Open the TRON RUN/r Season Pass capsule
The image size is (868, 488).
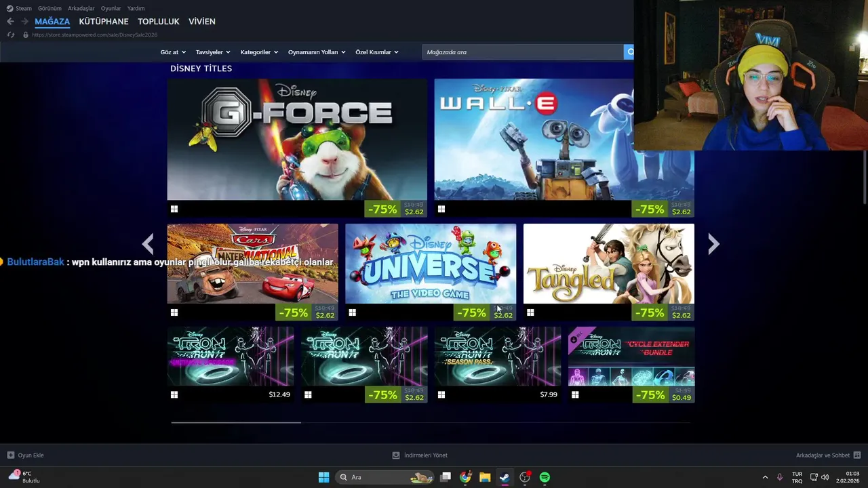point(498,357)
